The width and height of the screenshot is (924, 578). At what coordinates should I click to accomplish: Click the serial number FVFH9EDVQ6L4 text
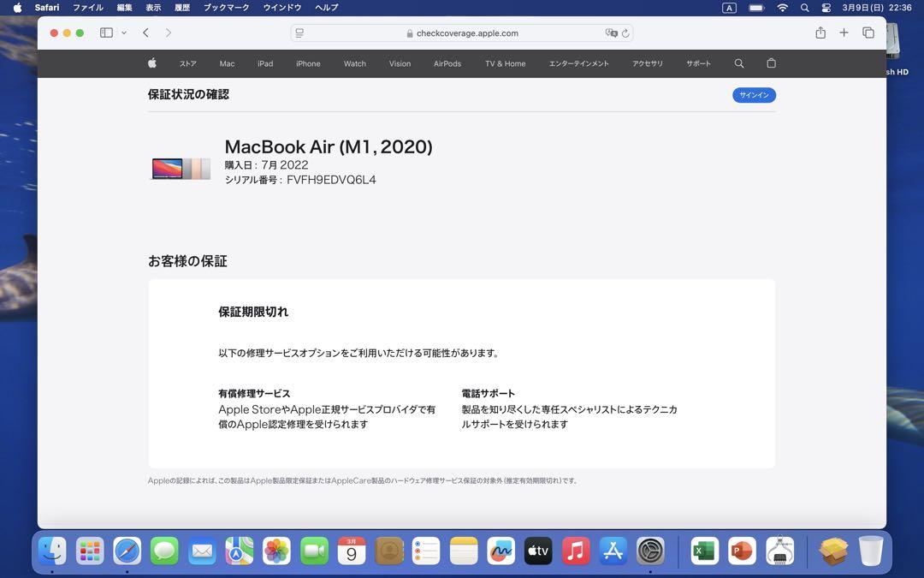[331, 180]
